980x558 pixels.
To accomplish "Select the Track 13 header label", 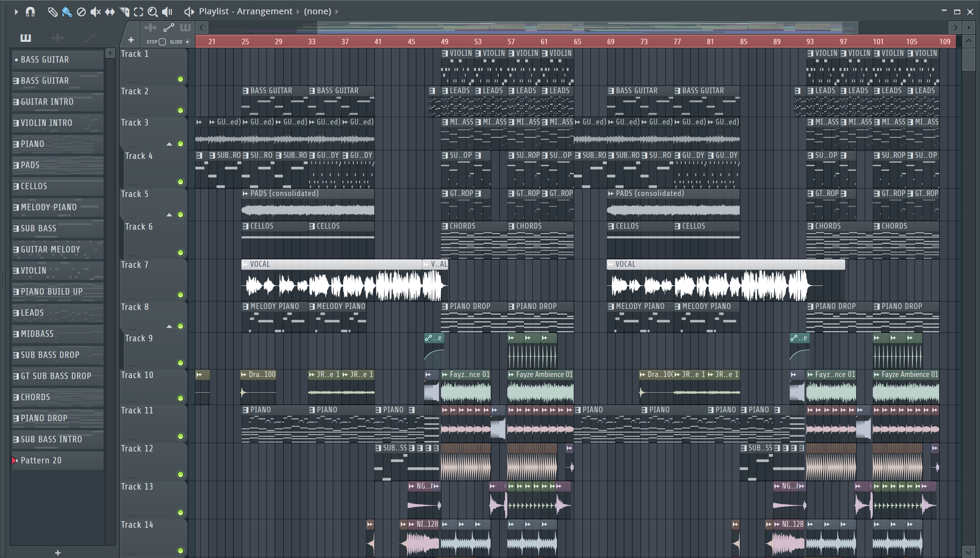I will 137,487.
